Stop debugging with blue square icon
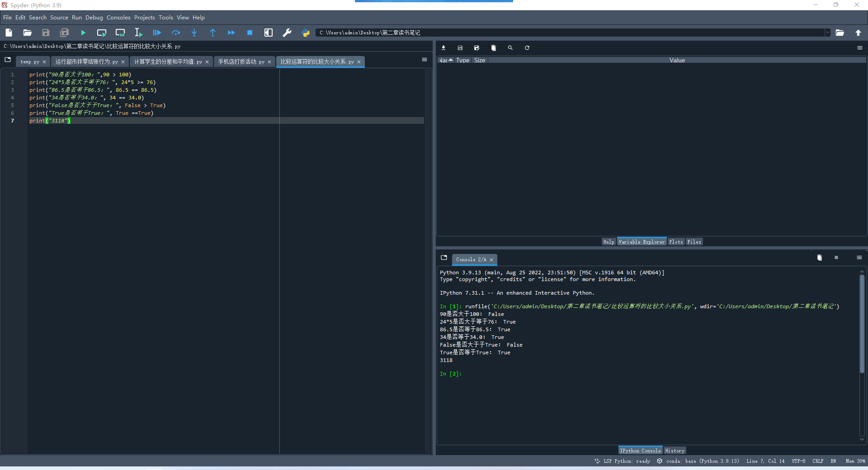This screenshot has height=470, width=868. 250,33
